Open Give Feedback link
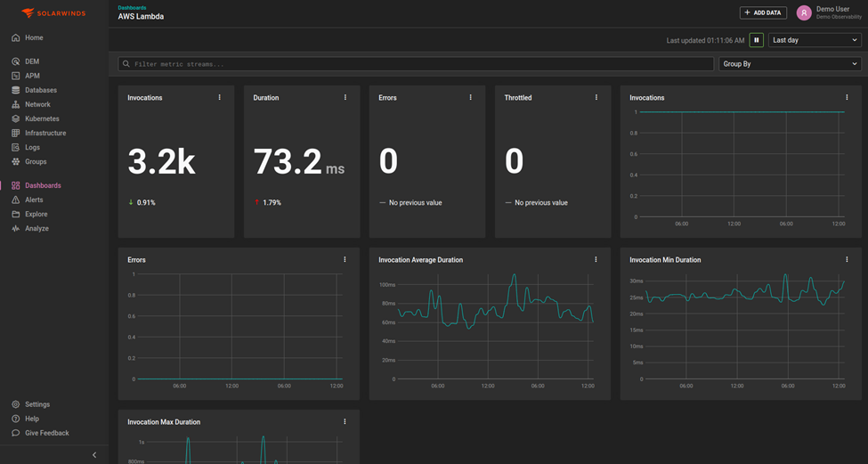This screenshot has height=464, width=868. click(47, 433)
